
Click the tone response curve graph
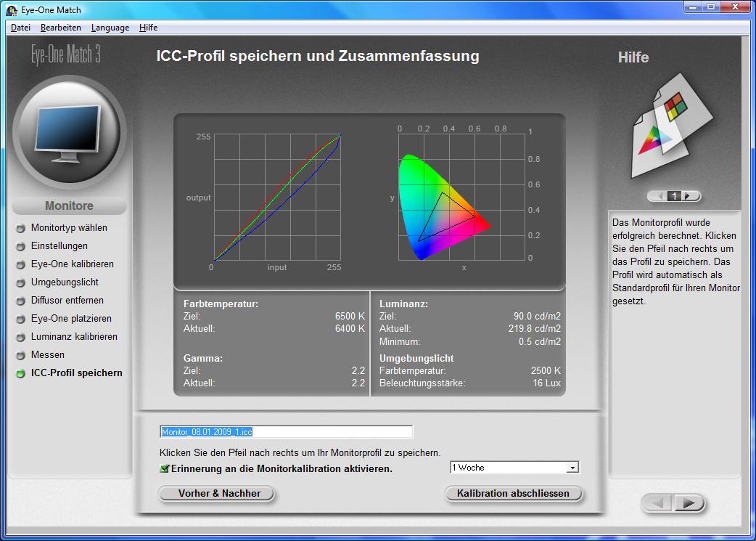click(277, 198)
